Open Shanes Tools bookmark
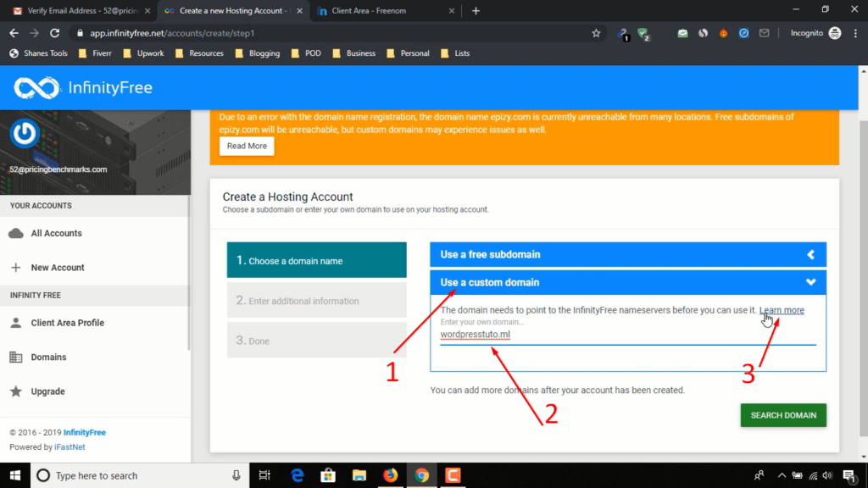 coord(39,53)
